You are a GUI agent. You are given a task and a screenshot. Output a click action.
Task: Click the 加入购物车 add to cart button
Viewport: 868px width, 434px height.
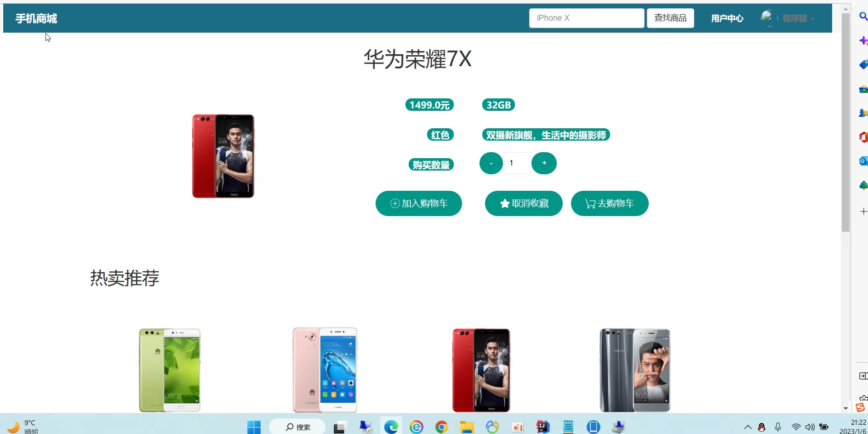click(x=419, y=203)
